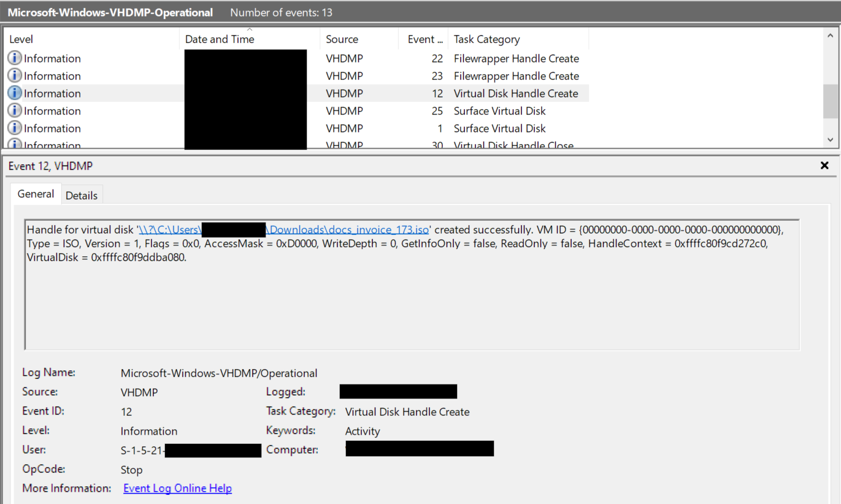
Task: Click the event list scrollbar thumb
Action: [x=831, y=101]
